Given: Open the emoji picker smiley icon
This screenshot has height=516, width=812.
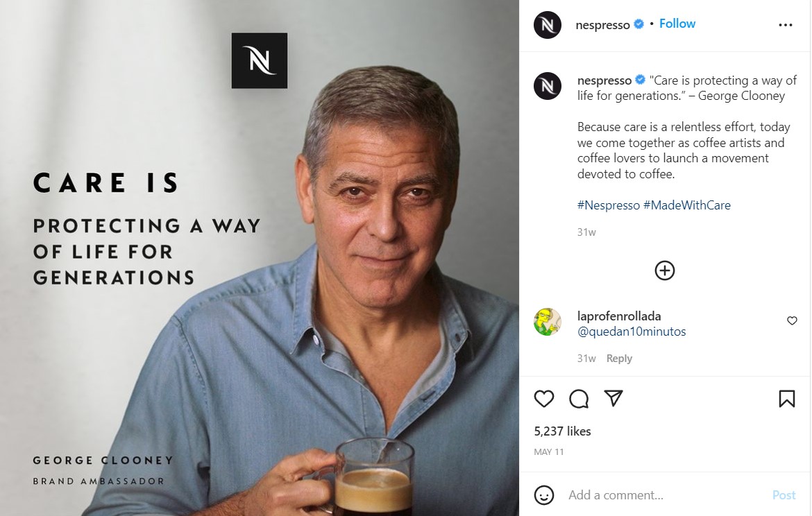Looking at the screenshot, I should tap(543, 495).
